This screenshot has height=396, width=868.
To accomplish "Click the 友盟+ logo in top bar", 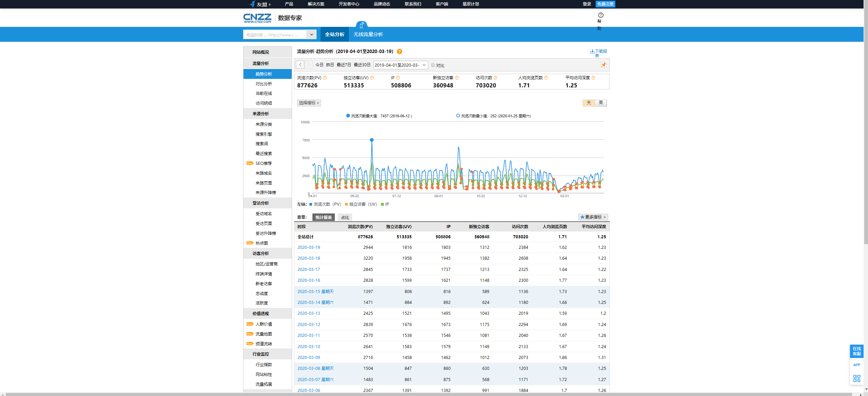I will pos(260,4).
